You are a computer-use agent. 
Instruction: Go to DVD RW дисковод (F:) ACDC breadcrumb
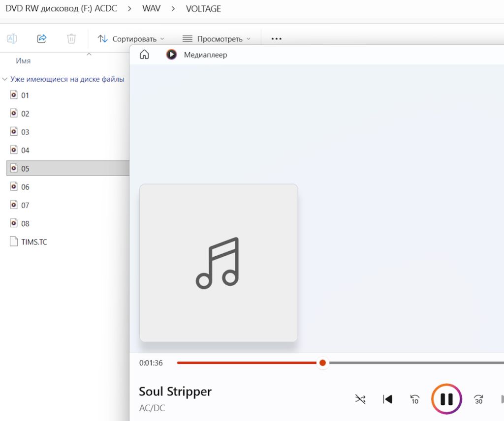(61, 8)
